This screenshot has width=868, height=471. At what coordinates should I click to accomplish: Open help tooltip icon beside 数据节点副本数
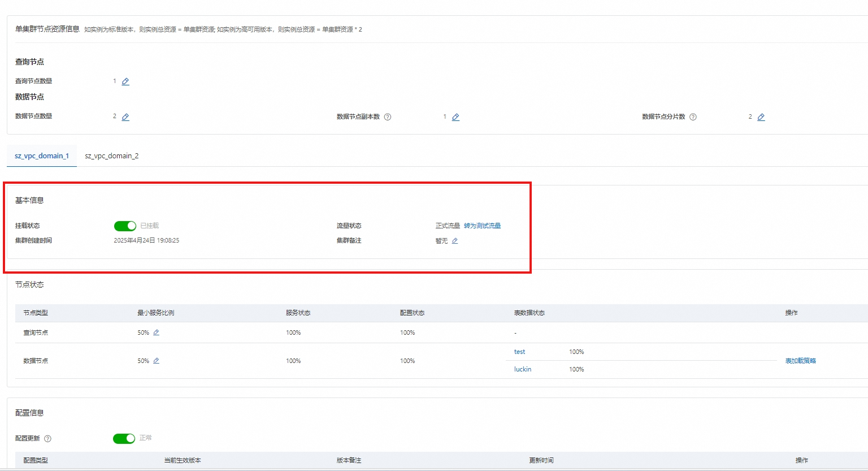[388, 117]
